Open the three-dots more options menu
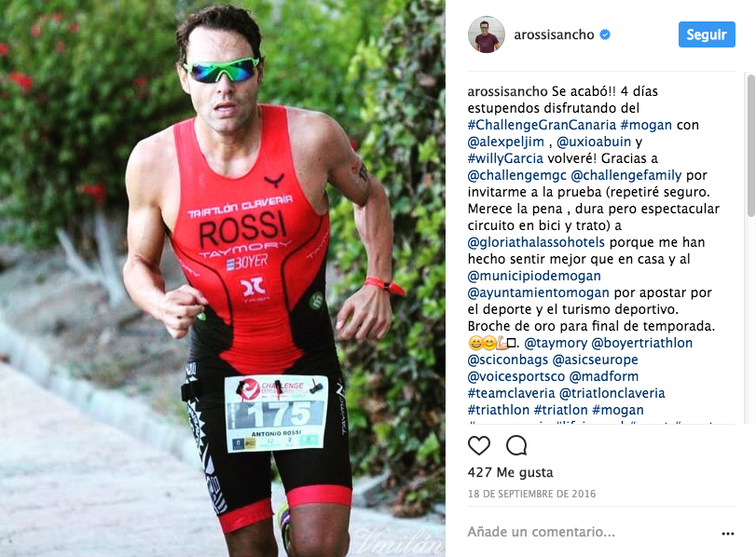The image size is (756, 557). tap(727, 534)
